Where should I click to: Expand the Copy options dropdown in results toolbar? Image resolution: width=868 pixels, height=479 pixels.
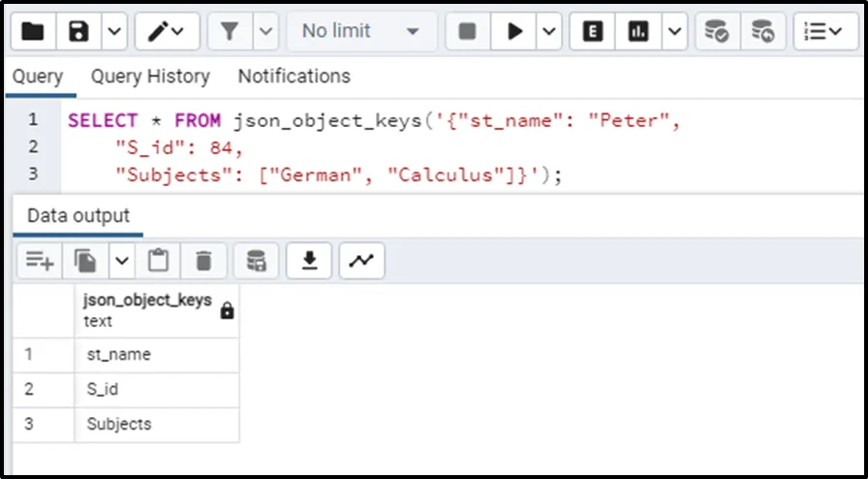[121, 260]
